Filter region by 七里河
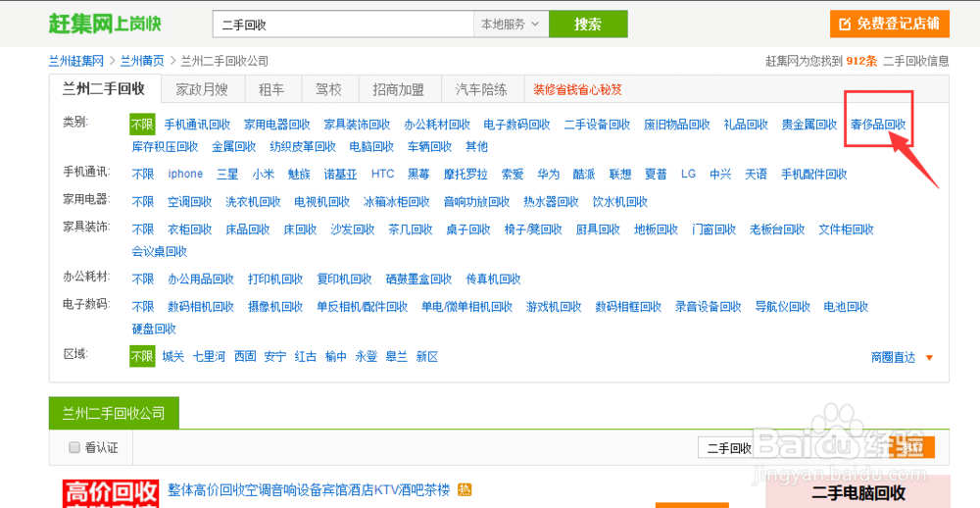 [x=209, y=357]
